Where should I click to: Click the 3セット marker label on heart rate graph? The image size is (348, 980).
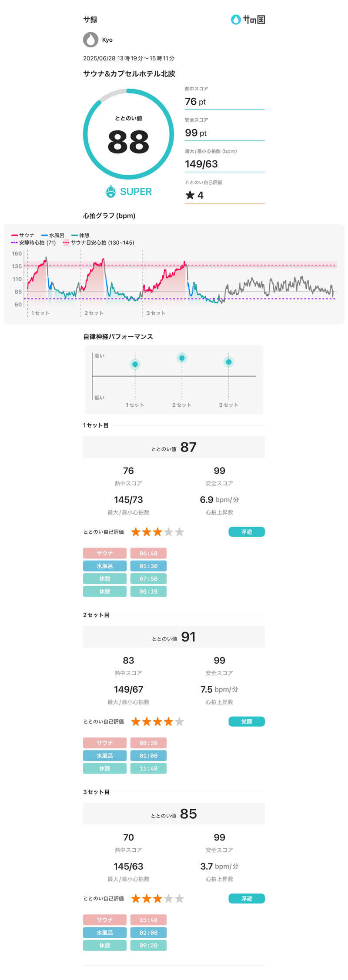156,313
